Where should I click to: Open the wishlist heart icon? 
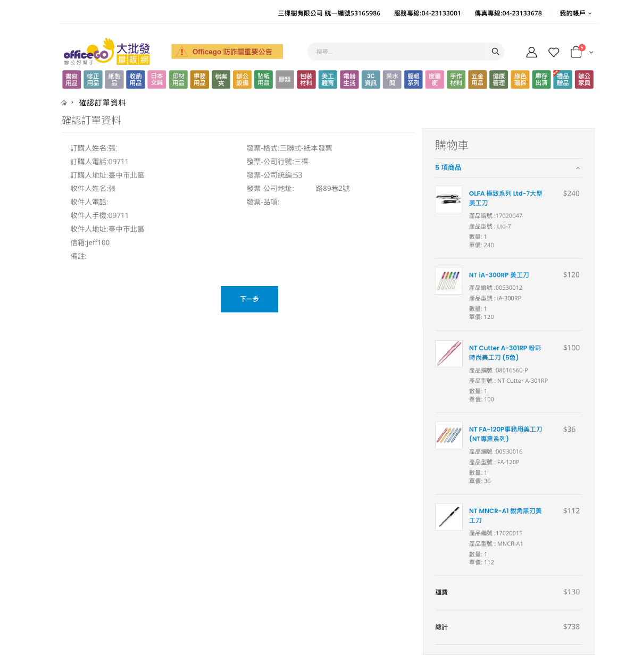[x=554, y=52]
